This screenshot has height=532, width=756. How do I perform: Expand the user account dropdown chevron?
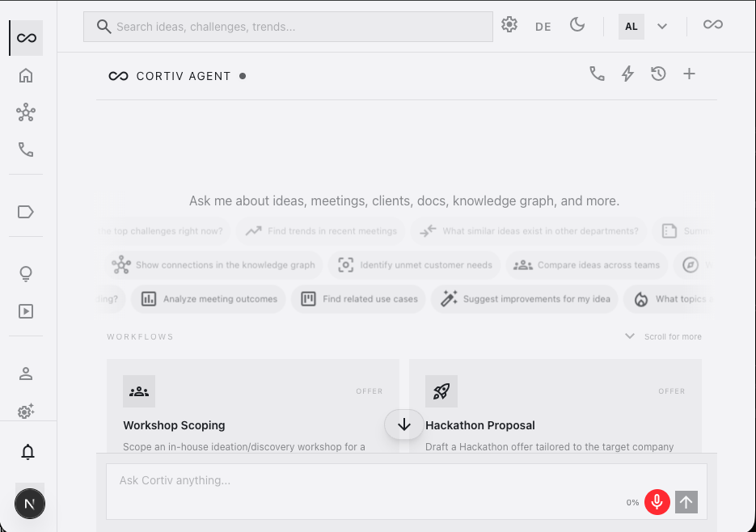662,27
